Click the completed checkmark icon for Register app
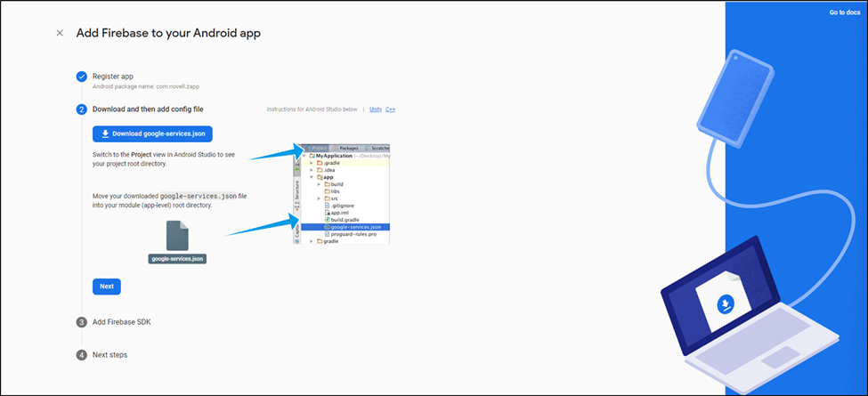The image size is (868, 396). click(x=81, y=77)
